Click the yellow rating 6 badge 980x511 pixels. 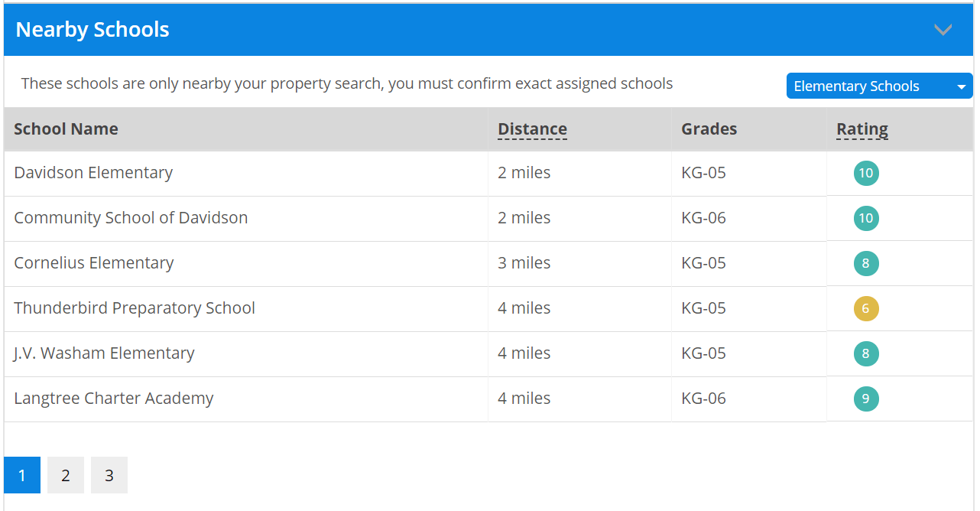(x=866, y=308)
